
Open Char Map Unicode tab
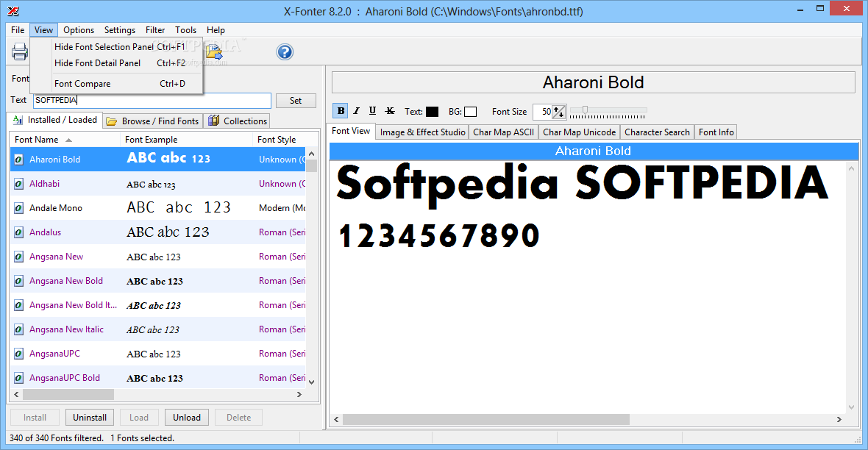(579, 132)
